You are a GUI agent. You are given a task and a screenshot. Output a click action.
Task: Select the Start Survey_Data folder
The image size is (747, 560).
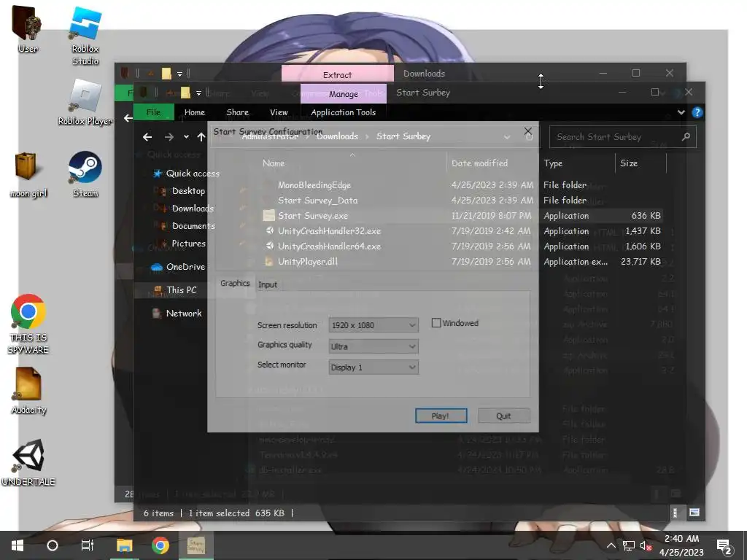point(317,200)
